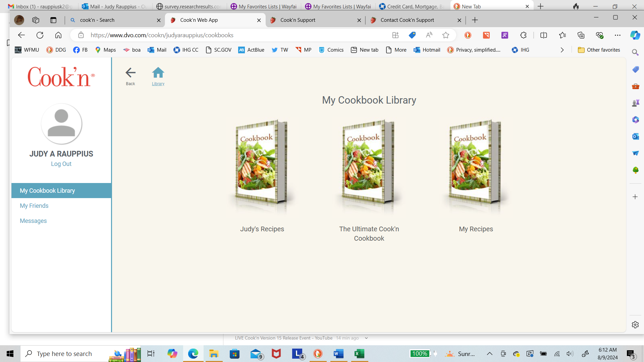Open the browser extensions puzzle icon

[523, 35]
